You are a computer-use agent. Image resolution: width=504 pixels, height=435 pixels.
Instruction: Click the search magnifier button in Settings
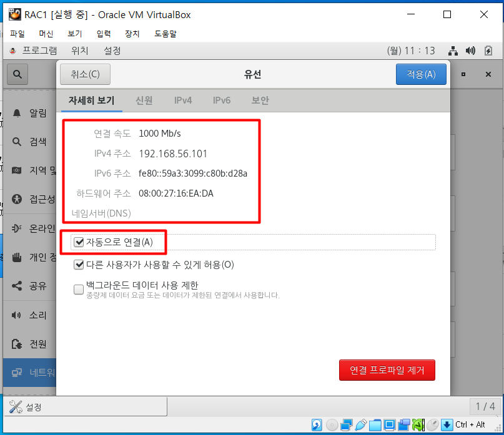(17, 74)
